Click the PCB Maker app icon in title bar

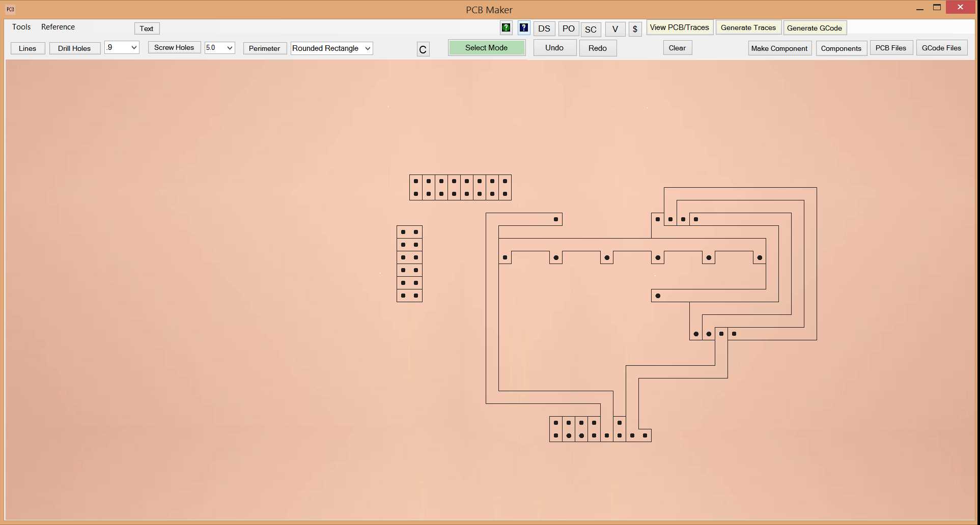10,9
